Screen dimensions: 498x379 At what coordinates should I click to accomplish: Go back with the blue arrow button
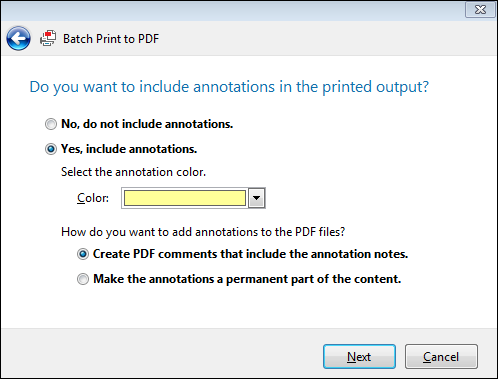[x=18, y=39]
